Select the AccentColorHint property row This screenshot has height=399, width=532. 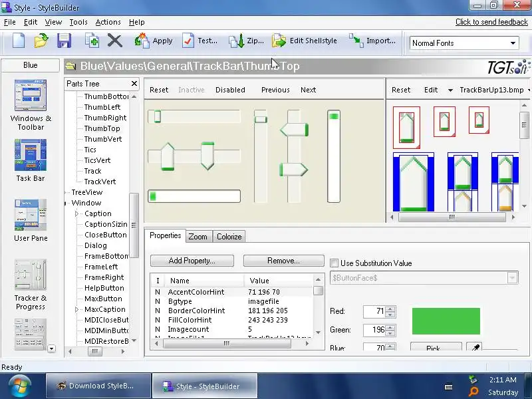[231, 292]
